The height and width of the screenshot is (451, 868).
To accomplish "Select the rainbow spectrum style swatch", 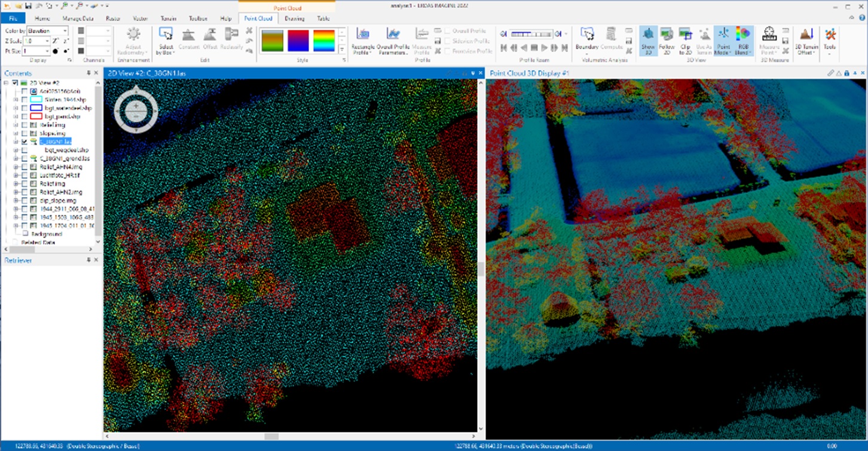I will coord(324,41).
